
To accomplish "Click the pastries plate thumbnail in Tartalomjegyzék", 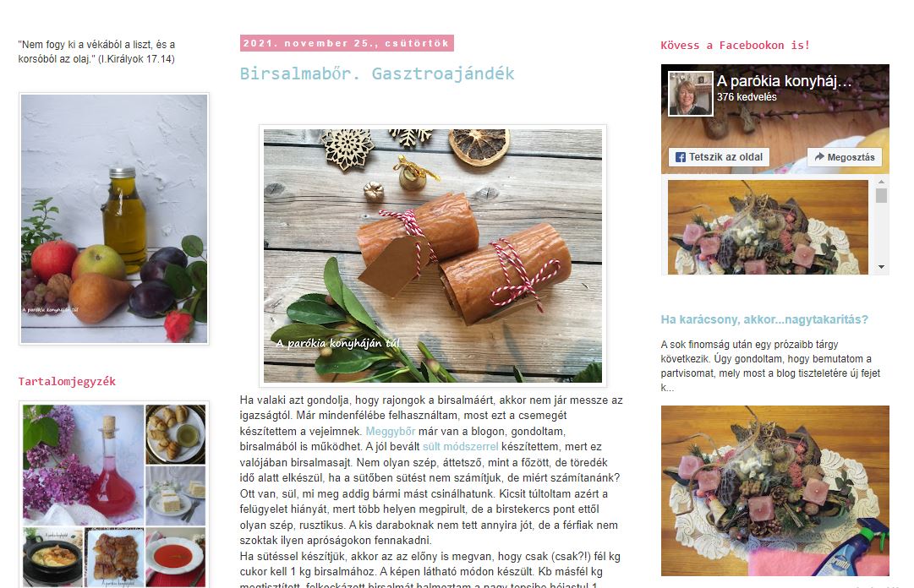I will [x=176, y=433].
